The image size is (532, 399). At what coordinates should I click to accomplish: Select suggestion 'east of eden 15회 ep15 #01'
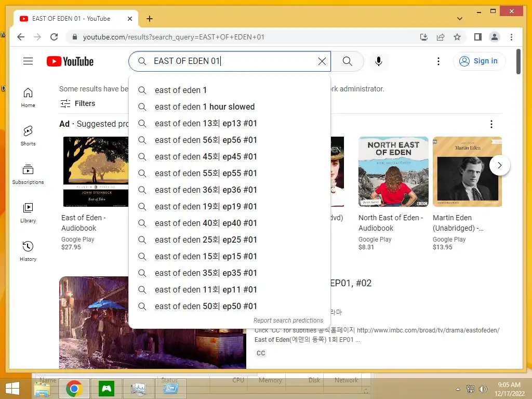(x=229, y=257)
